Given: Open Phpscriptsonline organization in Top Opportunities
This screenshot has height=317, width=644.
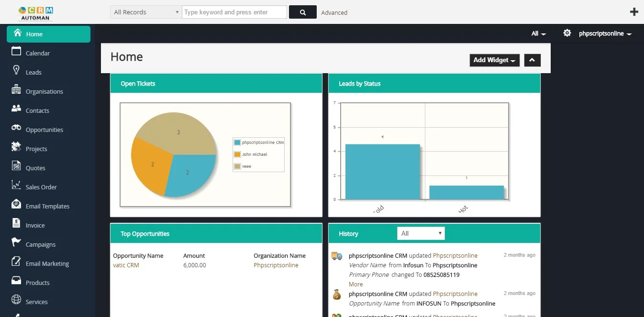Looking at the screenshot, I should point(276,265).
